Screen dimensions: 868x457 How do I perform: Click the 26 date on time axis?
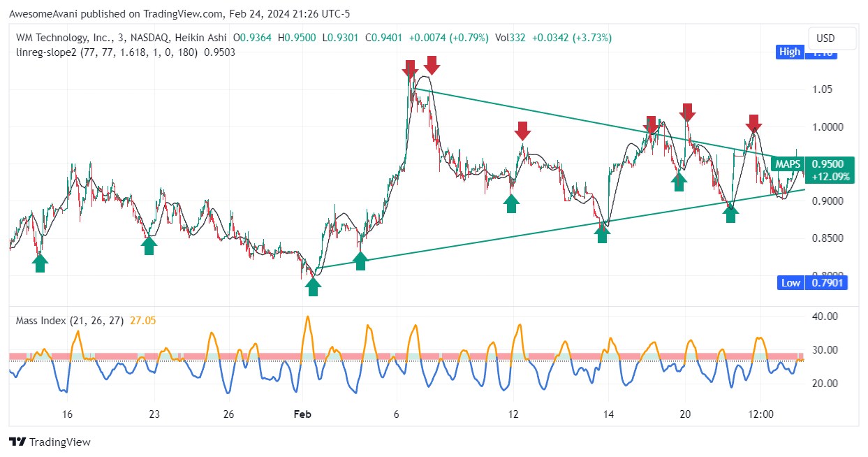(x=228, y=414)
